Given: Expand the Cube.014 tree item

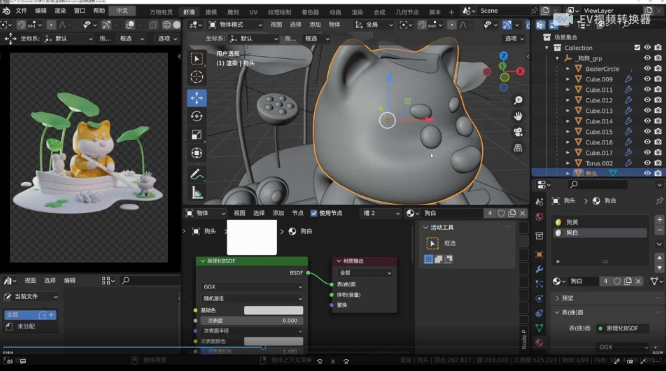Looking at the screenshot, I should point(568,121).
